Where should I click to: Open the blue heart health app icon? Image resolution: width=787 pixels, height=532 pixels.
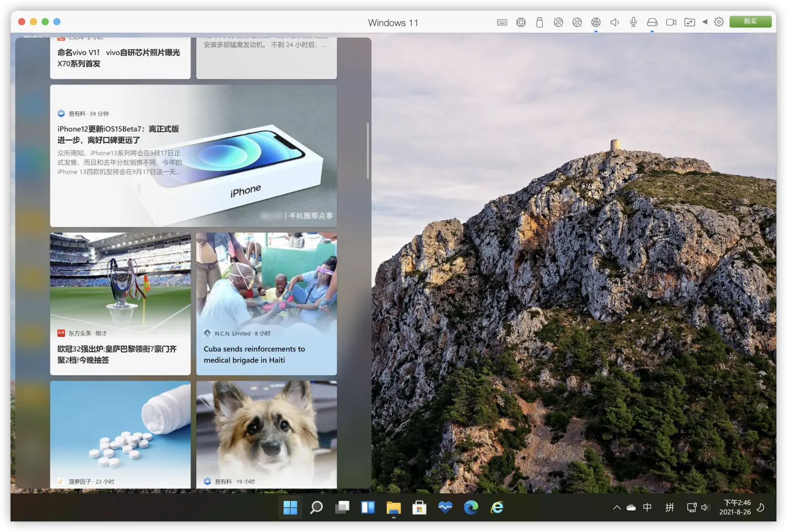coord(445,507)
